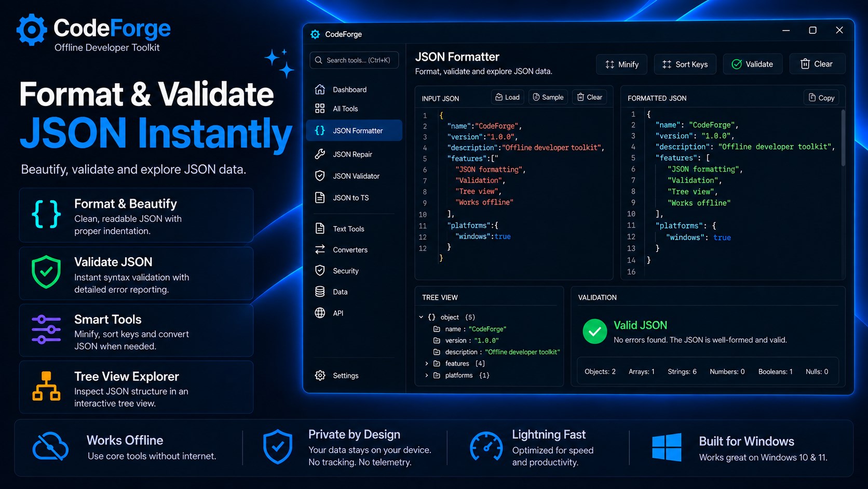Open JSON Validator shield icon
The width and height of the screenshot is (868, 489).
(x=320, y=176)
